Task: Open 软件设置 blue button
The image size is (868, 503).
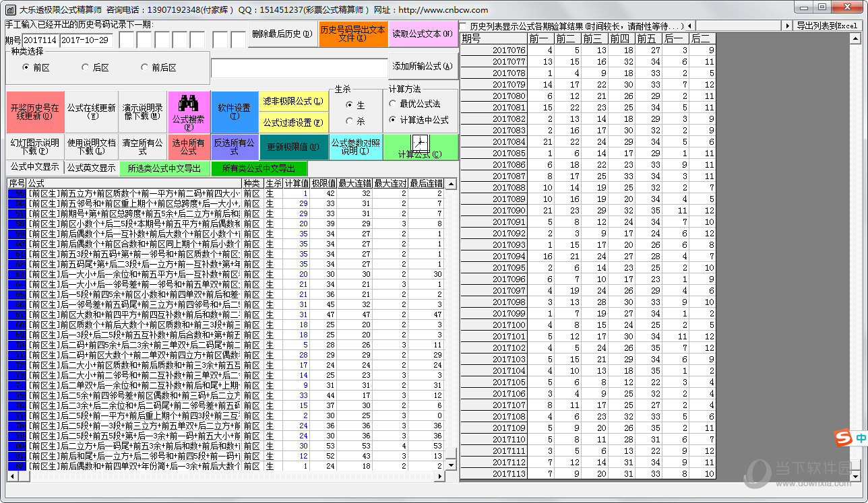Action: pyautogui.click(x=235, y=112)
